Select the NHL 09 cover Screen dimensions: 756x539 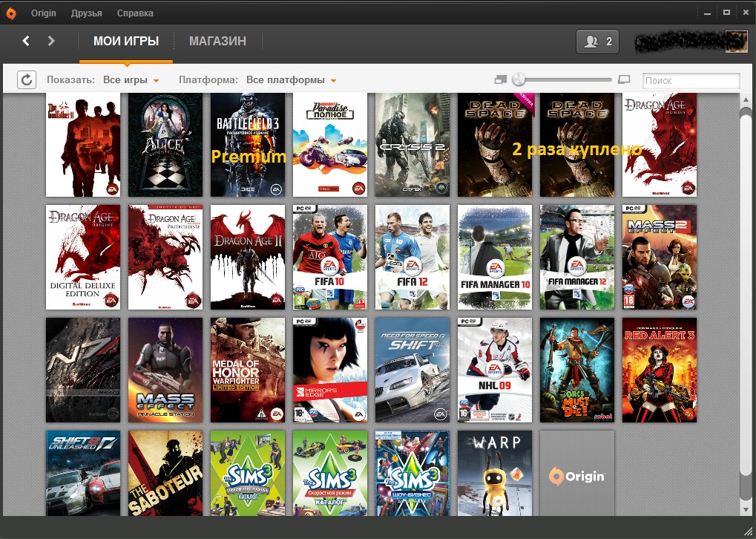(x=495, y=370)
